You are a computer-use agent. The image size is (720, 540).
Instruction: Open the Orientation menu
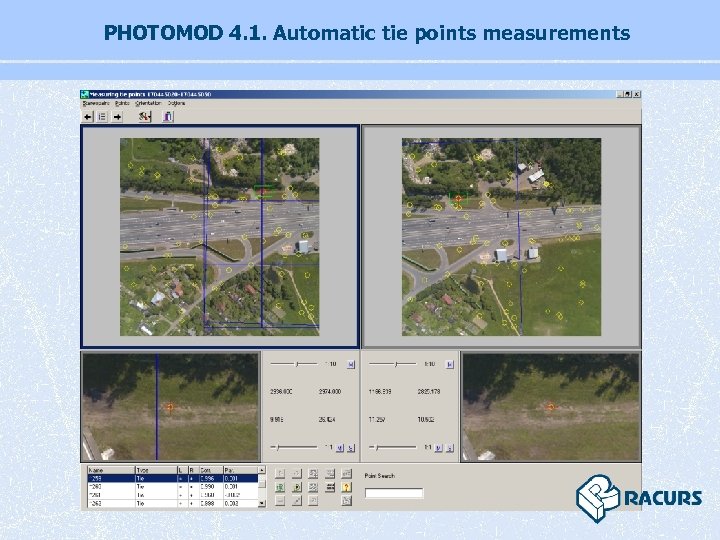pyautogui.click(x=148, y=103)
